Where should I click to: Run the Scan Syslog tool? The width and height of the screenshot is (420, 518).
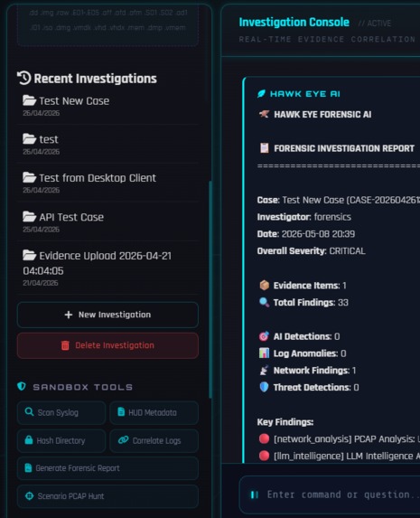pos(61,412)
